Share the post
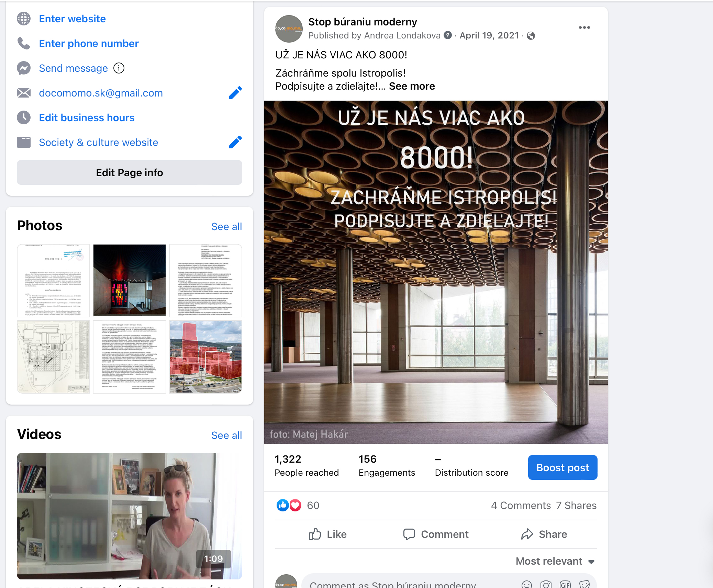Viewport: 713px width, 588px height. [x=544, y=534]
